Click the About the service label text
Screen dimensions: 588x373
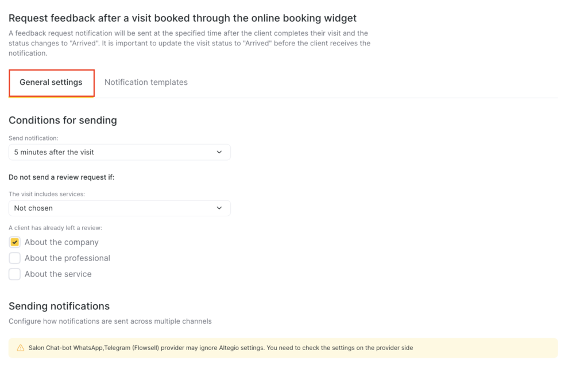tap(58, 274)
